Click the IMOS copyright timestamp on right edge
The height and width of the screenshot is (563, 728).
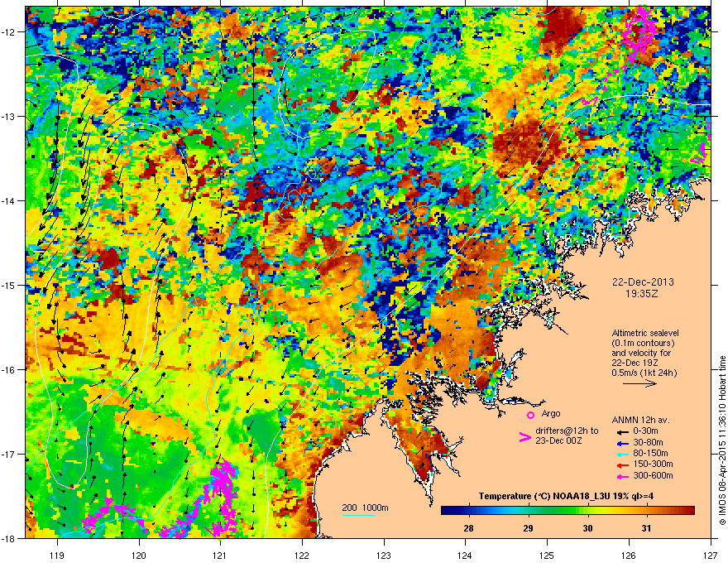tap(722, 440)
